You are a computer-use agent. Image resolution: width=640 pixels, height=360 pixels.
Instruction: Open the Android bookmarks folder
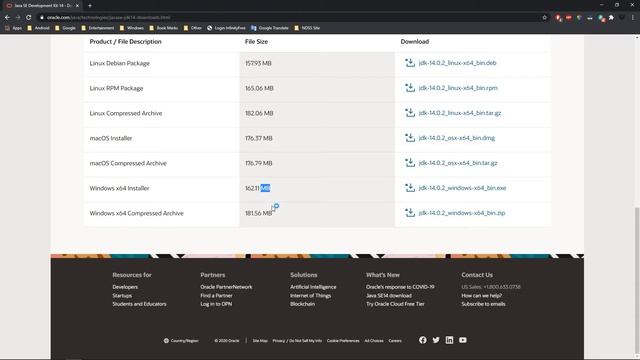(x=38, y=28)
